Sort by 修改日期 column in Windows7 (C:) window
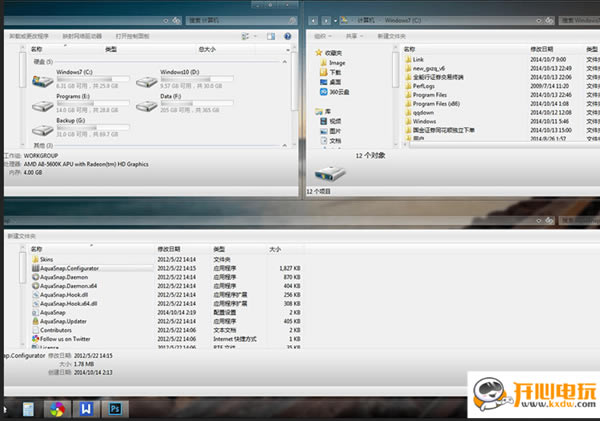The height and width of the screenshot is (421, 600). point(542,49)
